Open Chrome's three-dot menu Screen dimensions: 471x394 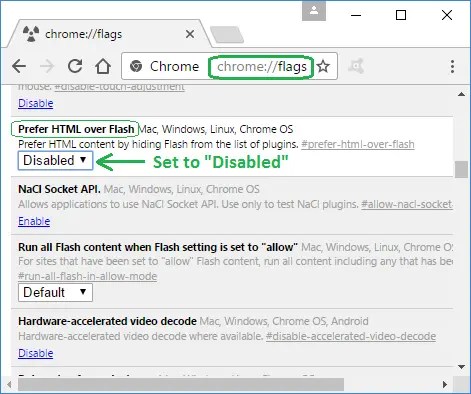[x=452, y=66]
